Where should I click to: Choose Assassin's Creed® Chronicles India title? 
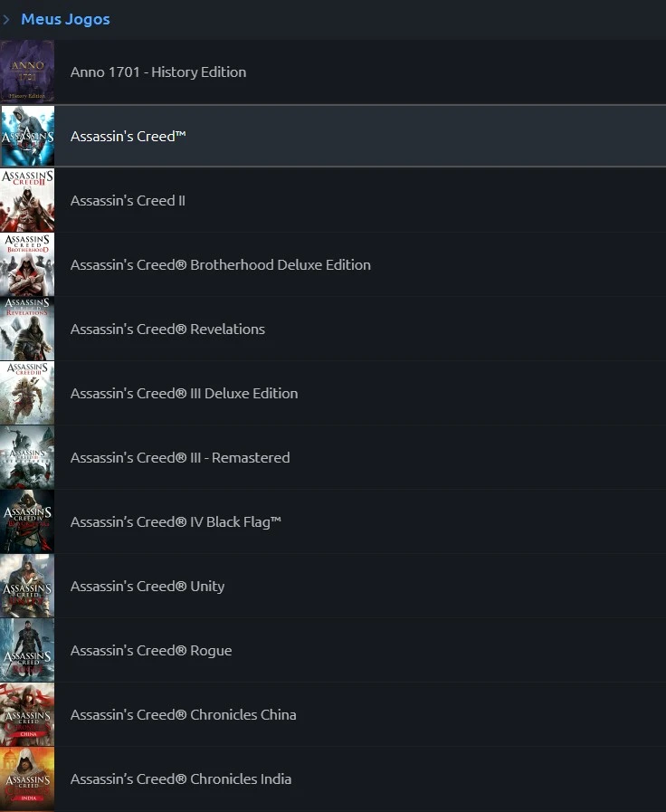181,779
